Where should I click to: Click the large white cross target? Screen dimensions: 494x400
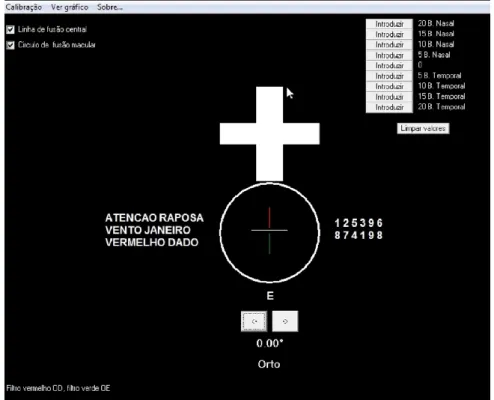269,134
